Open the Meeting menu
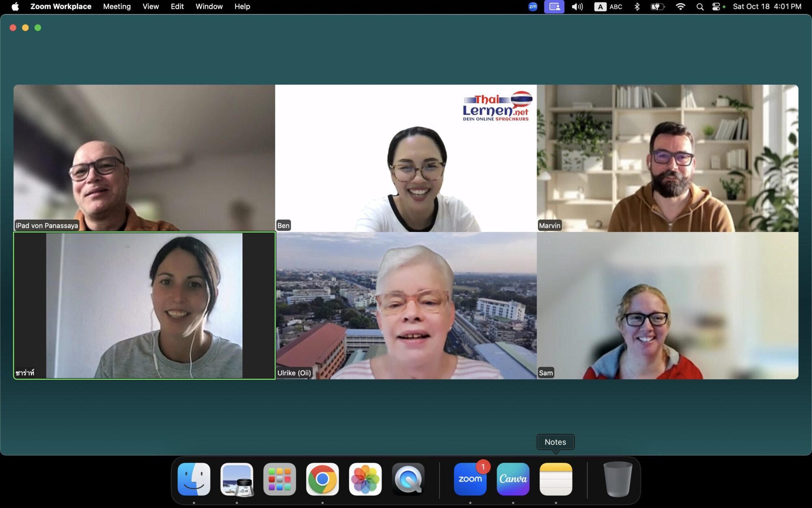812x508 pixels. (x=117, y=7)
